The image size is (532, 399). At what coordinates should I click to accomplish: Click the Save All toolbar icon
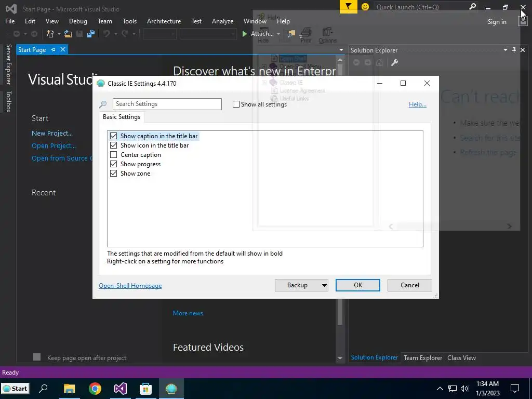coord(90,34)
